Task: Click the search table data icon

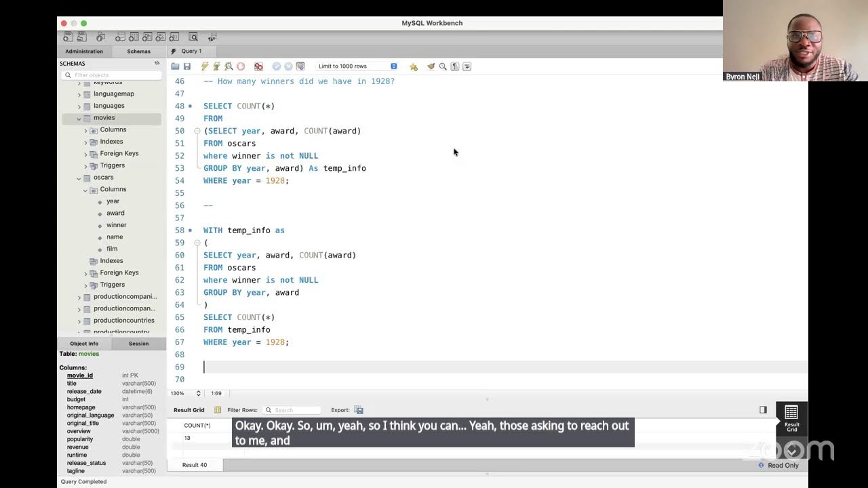Action: (x=193, y=37)
